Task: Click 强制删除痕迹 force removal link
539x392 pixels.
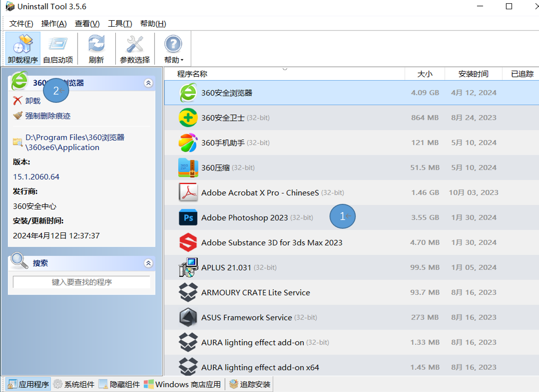Action: pyautogui.click(x=48, y=116)
